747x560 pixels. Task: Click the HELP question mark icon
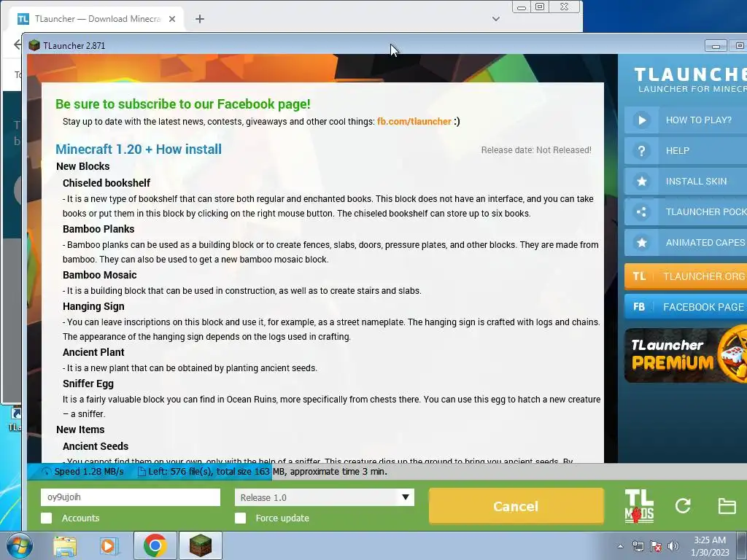(642, 151)
